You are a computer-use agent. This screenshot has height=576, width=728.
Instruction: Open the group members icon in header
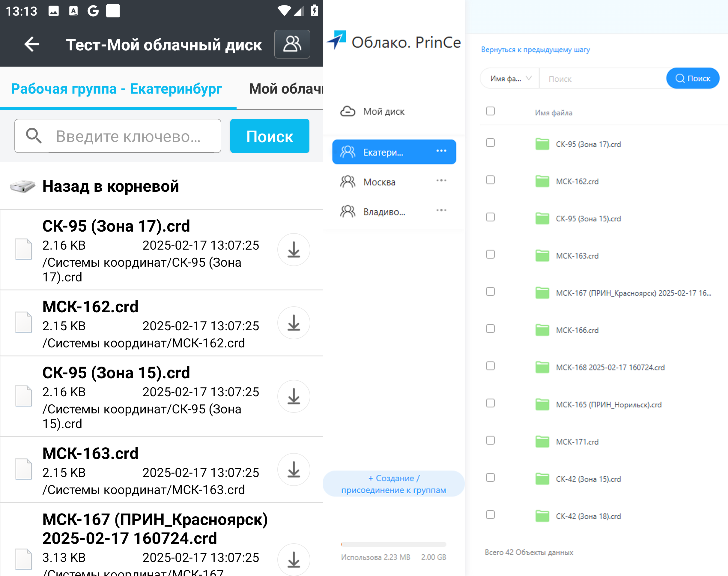292,44
